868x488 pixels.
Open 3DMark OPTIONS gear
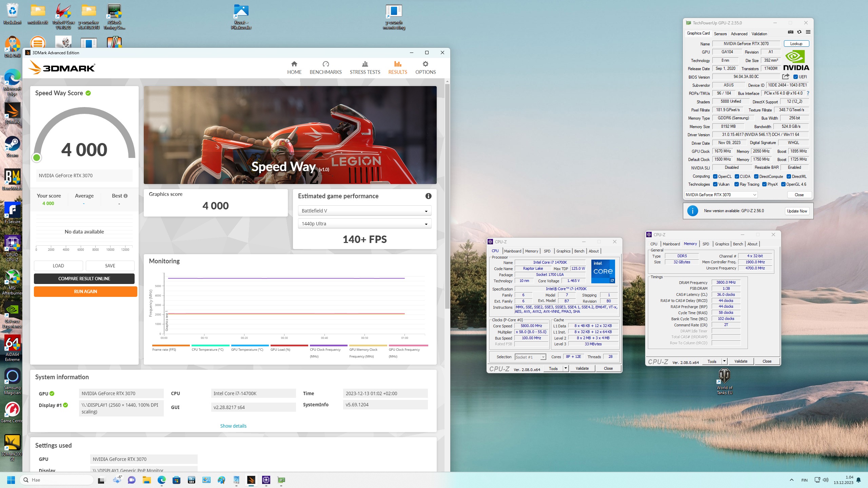point(426,64)
